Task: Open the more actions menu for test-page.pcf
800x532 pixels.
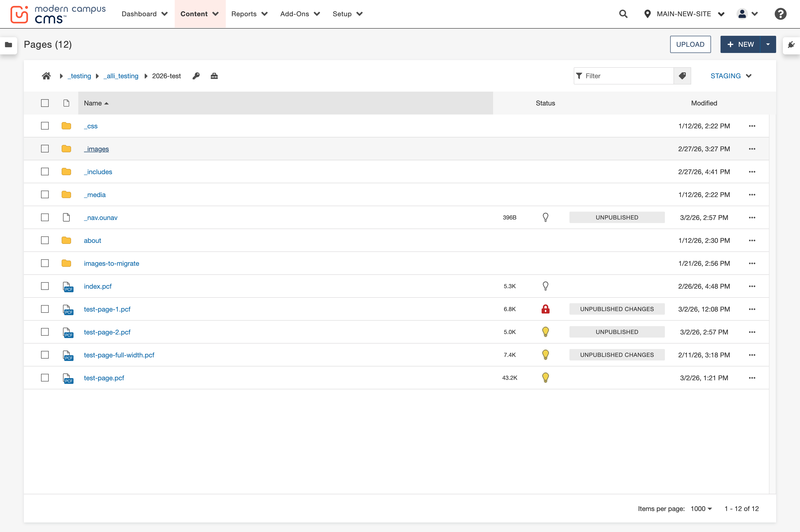Action: [752, 378]
